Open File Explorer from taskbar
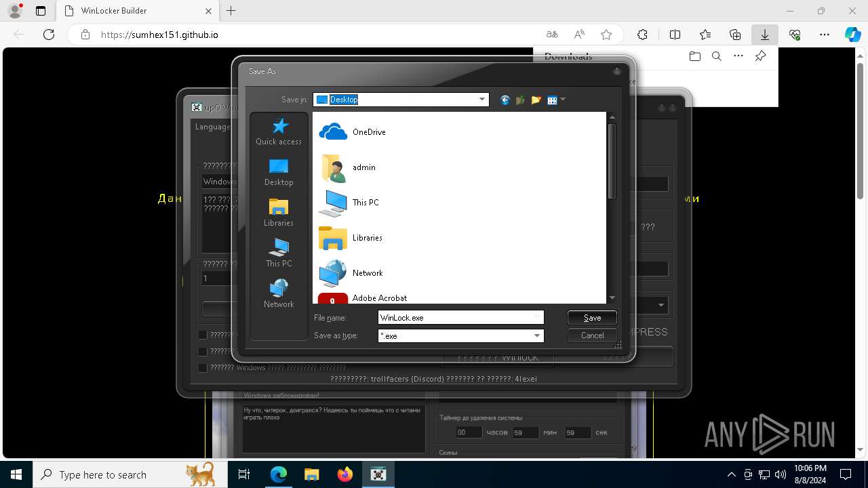 [311, 474]
